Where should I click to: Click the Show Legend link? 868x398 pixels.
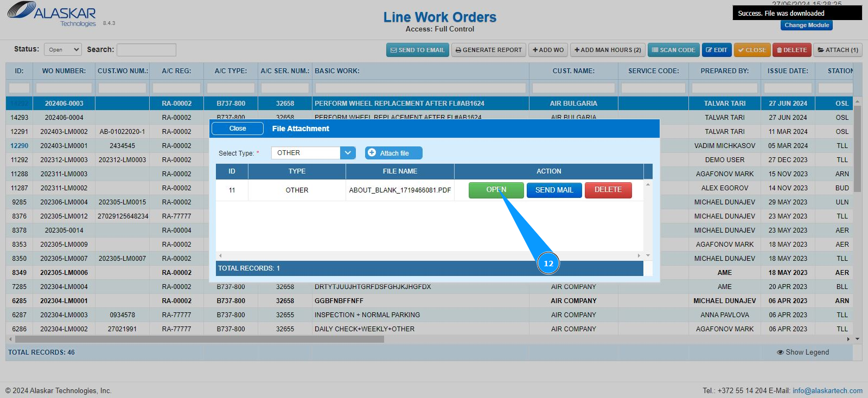tap(803, 352)
